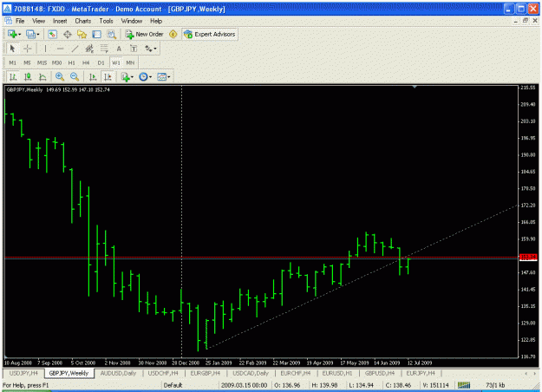The height and width of the screenshot is (392, 542).
Task: Open the Insert menu
Action: (60, 21)
